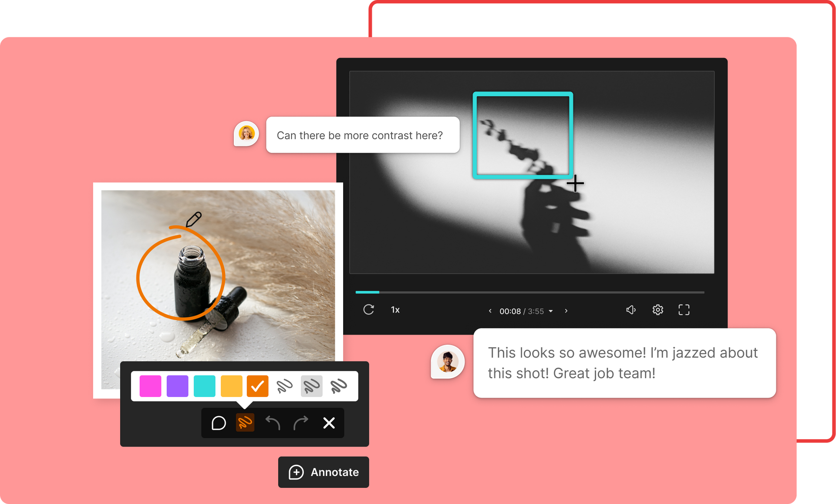This screenshot has width=836, height=504.
Task: Select the teal color swatch
Action: tap(204, 386)
